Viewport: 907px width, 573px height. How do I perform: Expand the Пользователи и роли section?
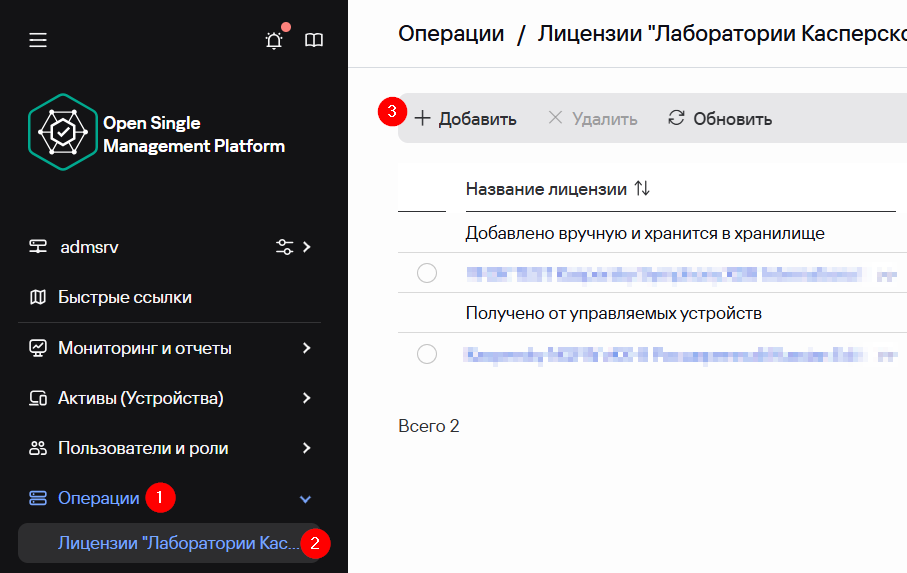pyautogui.click(x=307, y=448)
